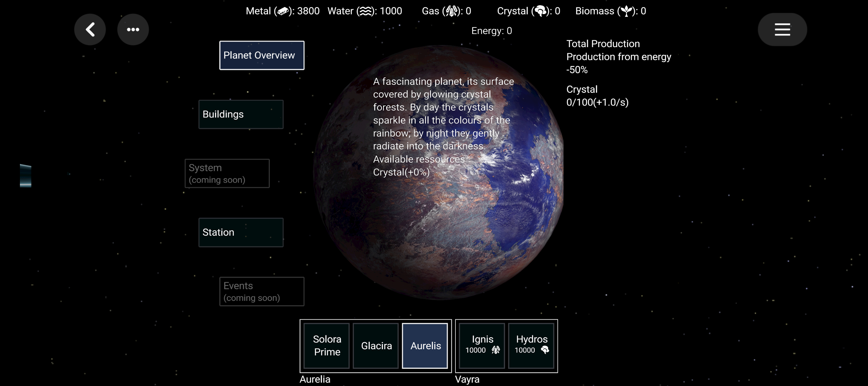
Task: Click the Water waves resource icon
Action: (366, 11)
